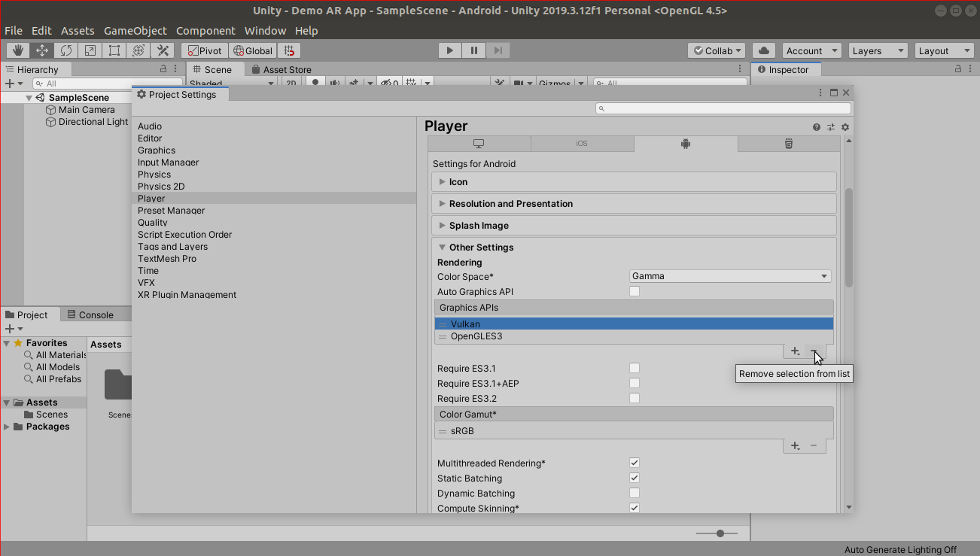This screenshot has width=980, height=556.
Task: Enable Require ES3.2 checkbox
Action: coord(635,398)
